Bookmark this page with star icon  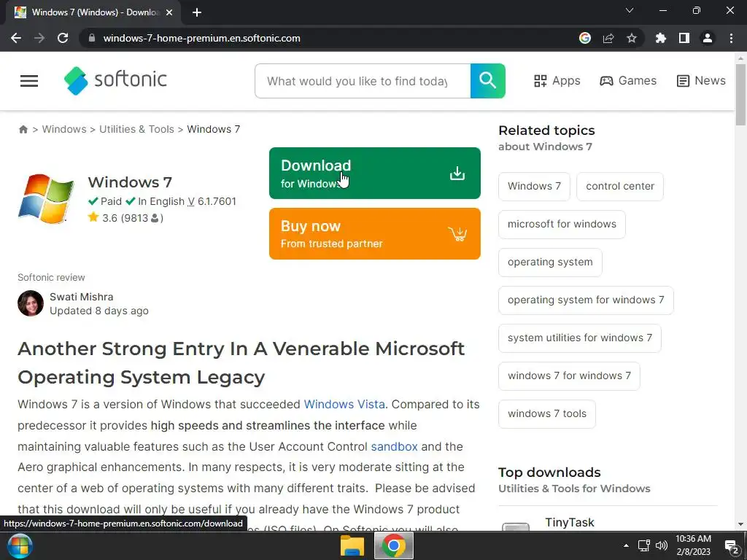click(x=632, y=38)
